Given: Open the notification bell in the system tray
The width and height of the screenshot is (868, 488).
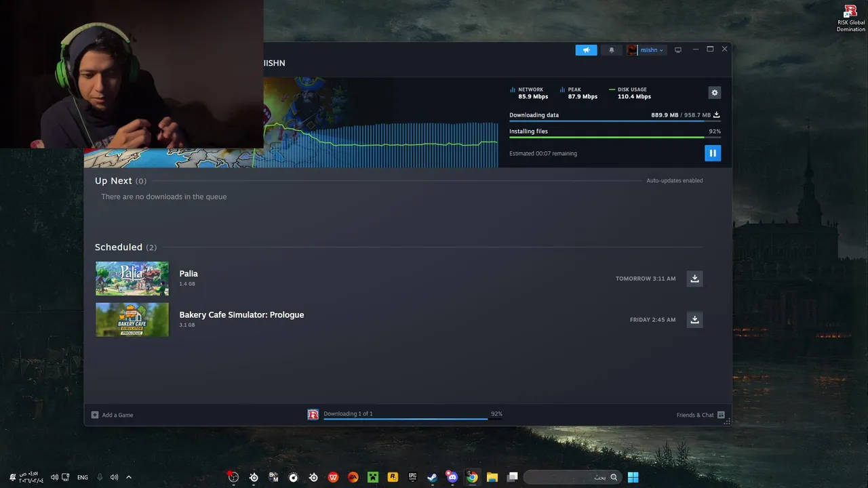Looking at the screenshot, I should pos(12,477).
